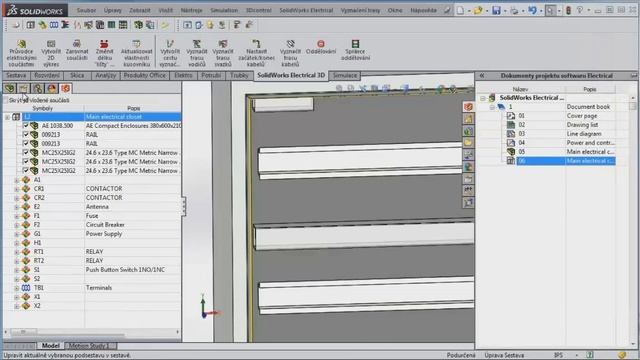The height and width of the screenshot is (360, 640).
Task: Select the RT1 RELAY row
Action: coord(92,252)
